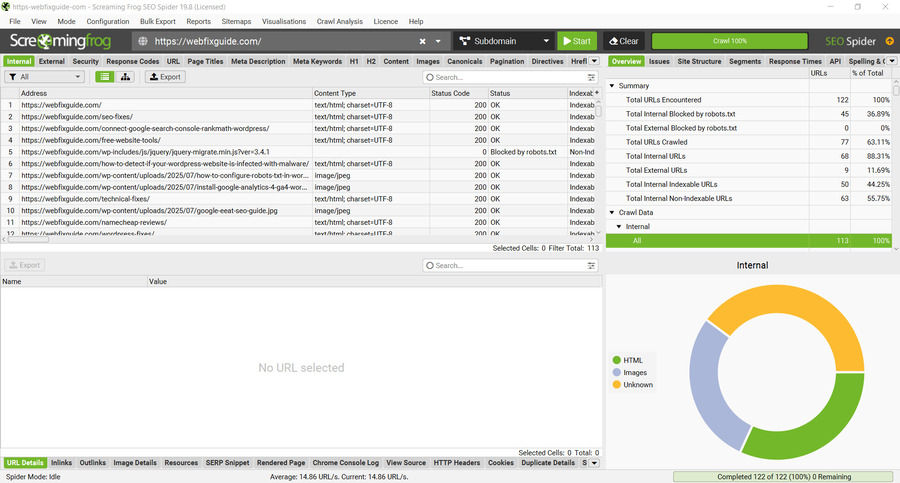The width and height of the screenshot is (900, 483).
Task: Show more top tabs overflow arrow
Action: [x=595, y=61]
